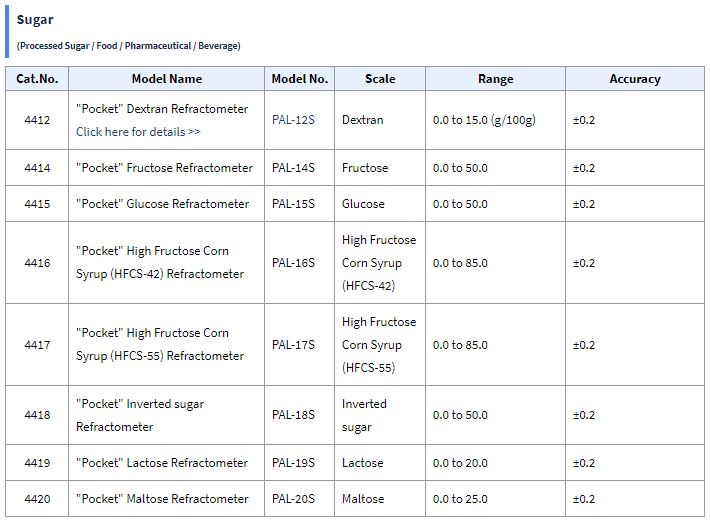Select the "Pocket" Fructose Refractometer cell
This screenshot has width=710, height=521.
tap(167, 167)
